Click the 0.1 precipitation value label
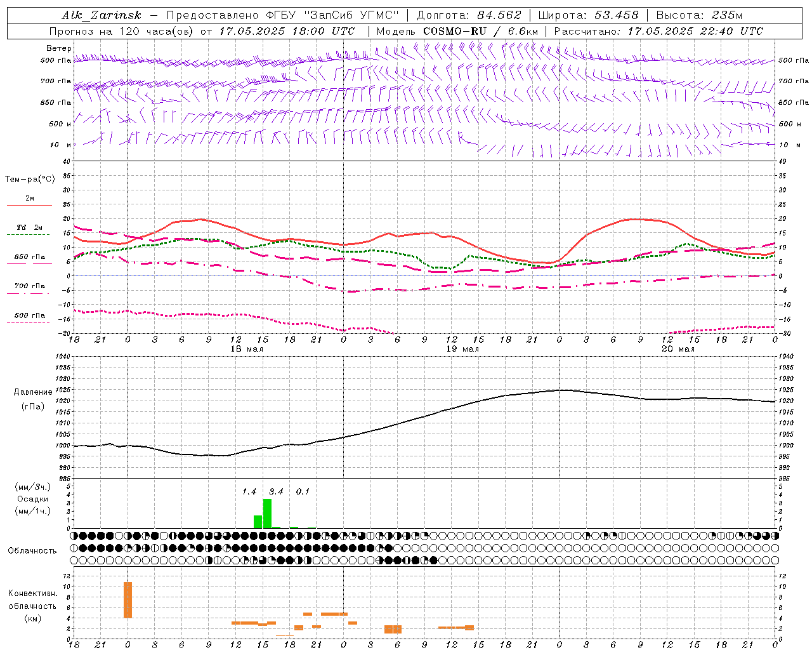812x650 pixels. pos(303,491)
